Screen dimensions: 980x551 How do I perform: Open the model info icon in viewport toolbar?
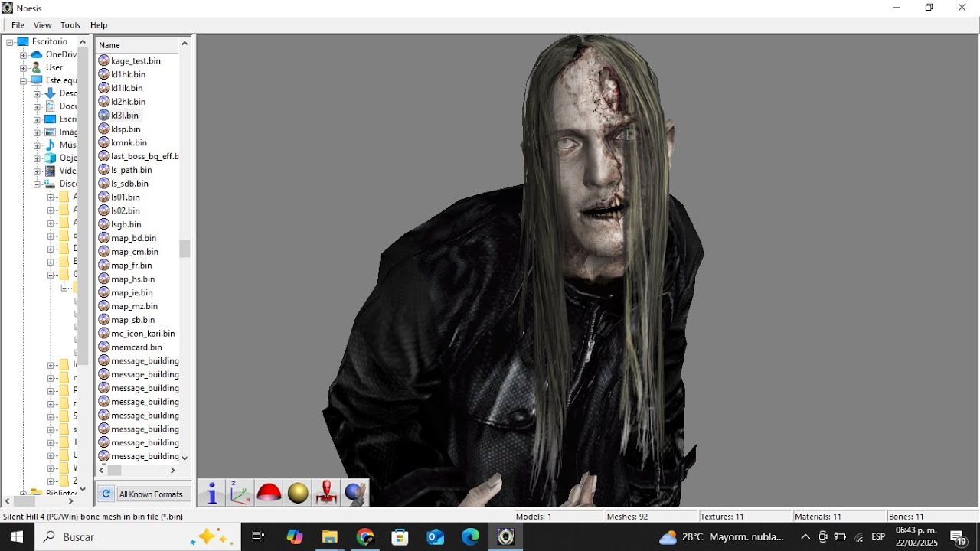[212, 493]
